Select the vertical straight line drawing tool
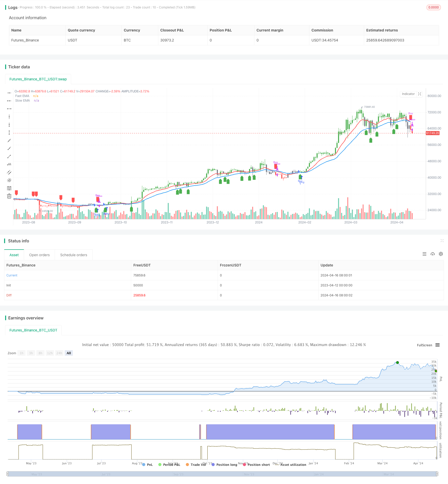Screen dimensions: 448x484 (9, 117)
